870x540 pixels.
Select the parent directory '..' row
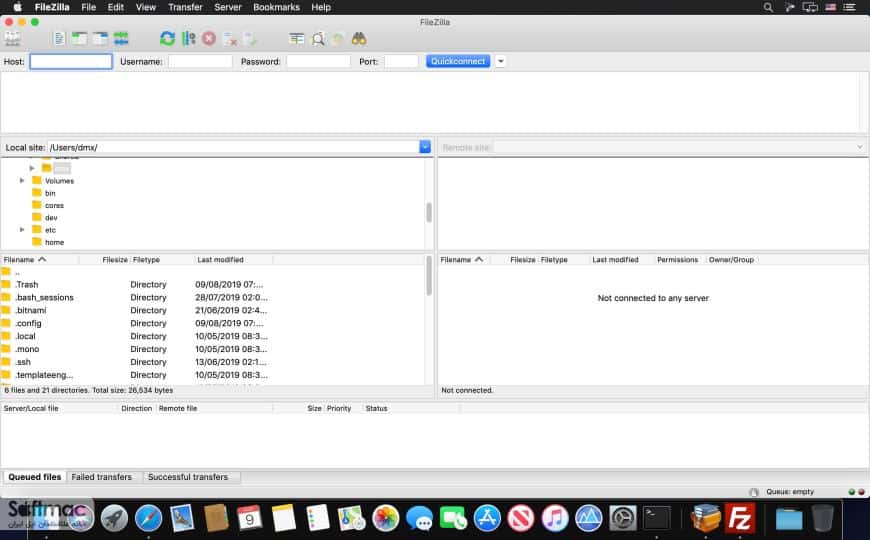click(x=214, y=272)
